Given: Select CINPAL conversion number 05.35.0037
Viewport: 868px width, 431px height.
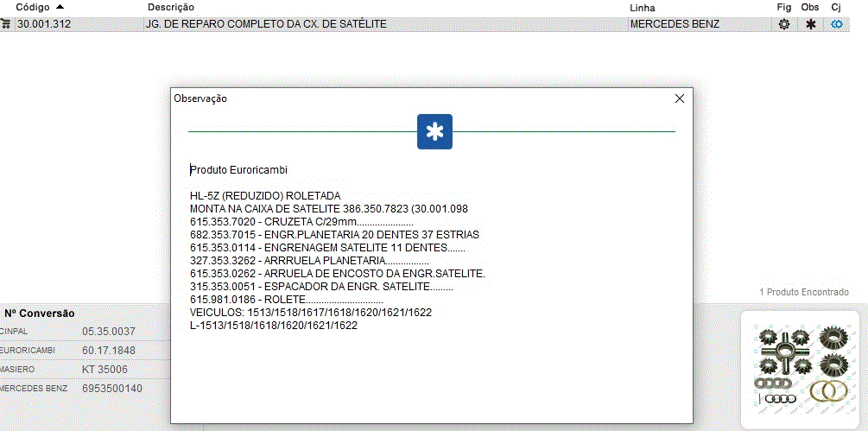Looking at the screenshot, I should tap(109, 332).
